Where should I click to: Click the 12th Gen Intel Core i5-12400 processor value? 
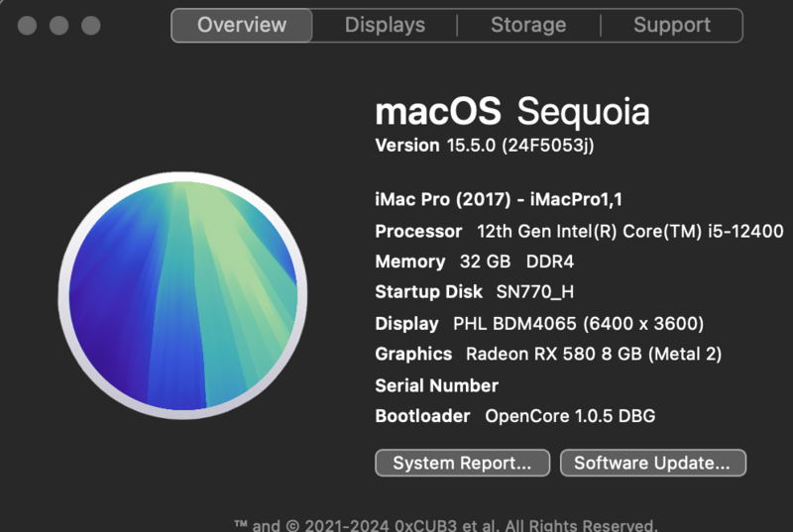click(x=630, y=232)
